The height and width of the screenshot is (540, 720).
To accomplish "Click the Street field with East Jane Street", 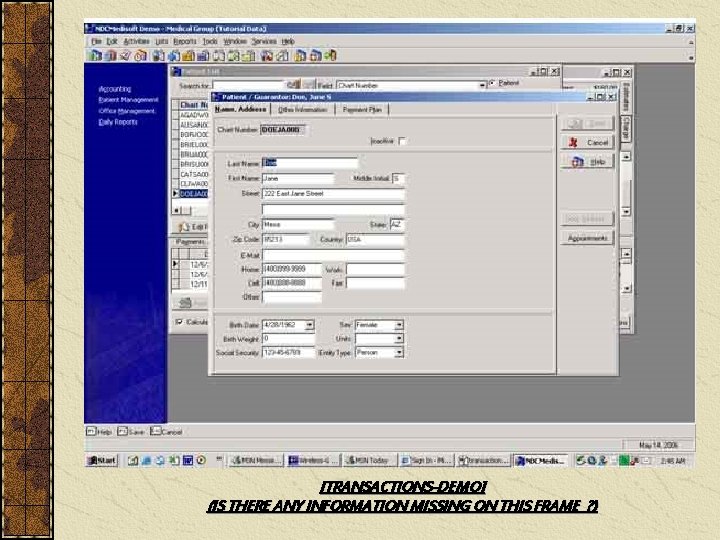I will tap(333, 194).
